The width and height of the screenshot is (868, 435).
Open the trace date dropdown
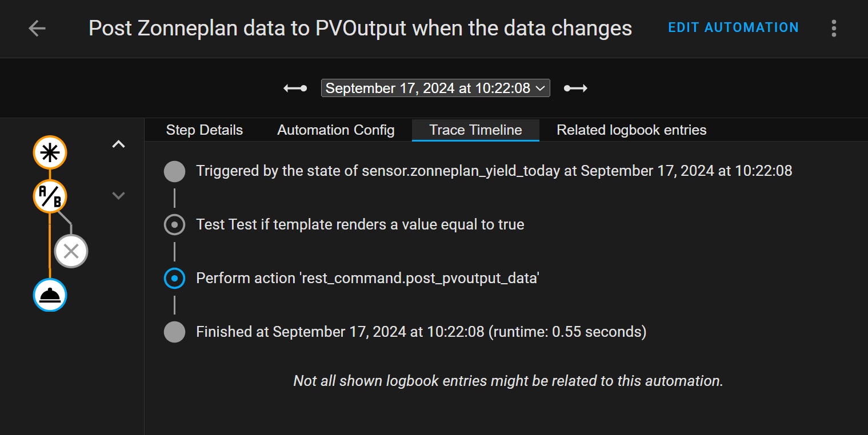[435, 88]
